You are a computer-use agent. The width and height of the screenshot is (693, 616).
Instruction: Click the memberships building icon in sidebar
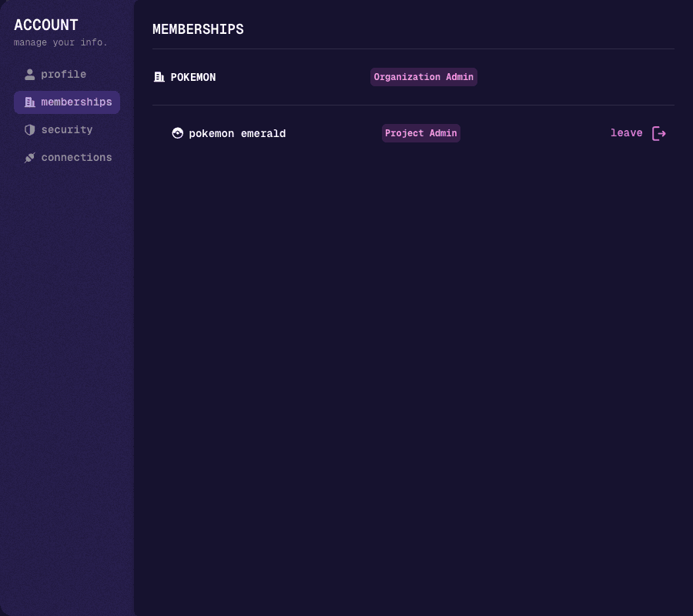[29, 102]
